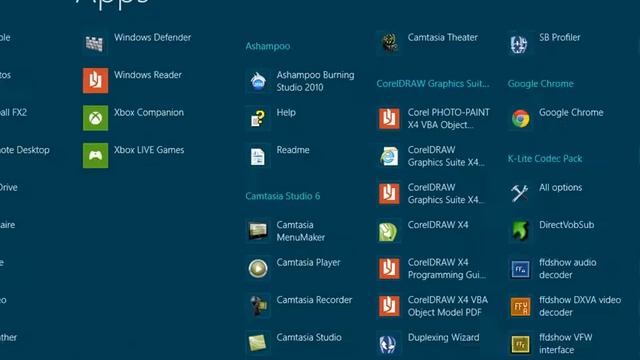640x360 pixels.
Task: Launch the Camtasia MenuMaker icon
Action: [x=258, y=231]
